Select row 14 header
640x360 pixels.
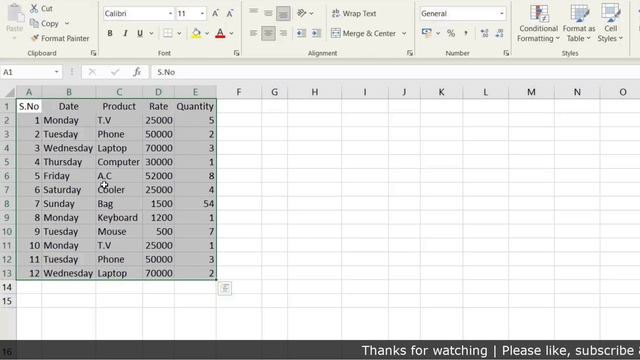click(x=8, y=287)
